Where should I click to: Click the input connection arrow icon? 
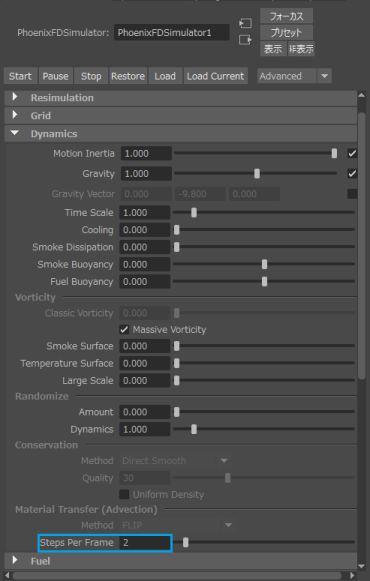(245, 23)
